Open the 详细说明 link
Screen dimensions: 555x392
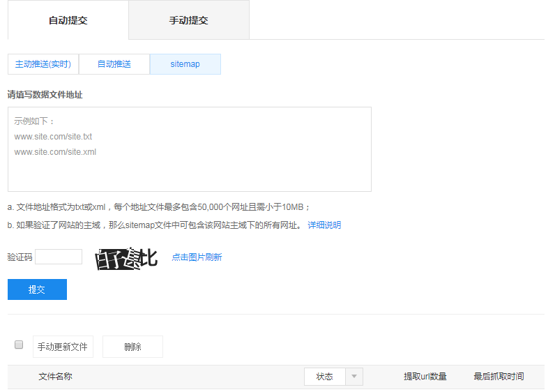tap(324, 225)
